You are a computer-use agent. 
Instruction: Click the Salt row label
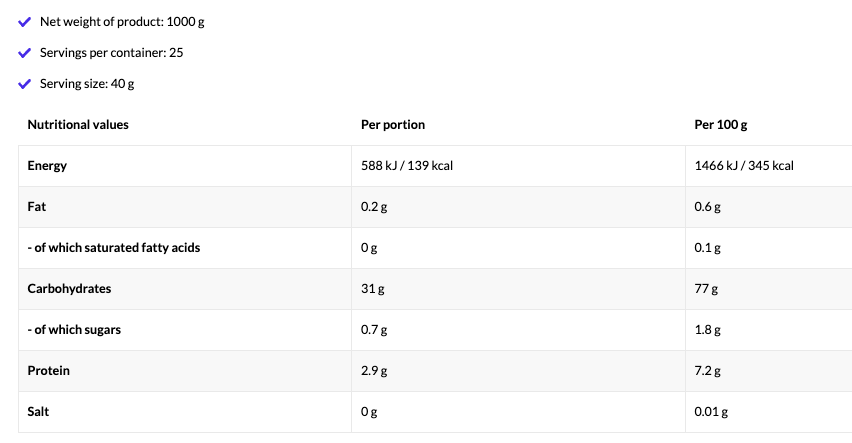(x=39, y=411)
